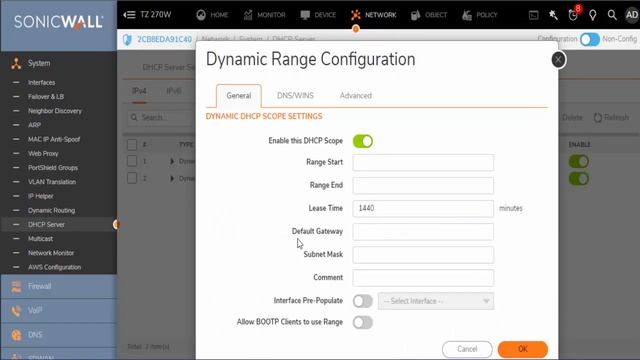Click the setup wizard wand icon
640x360 pixels.
point(553,15)
